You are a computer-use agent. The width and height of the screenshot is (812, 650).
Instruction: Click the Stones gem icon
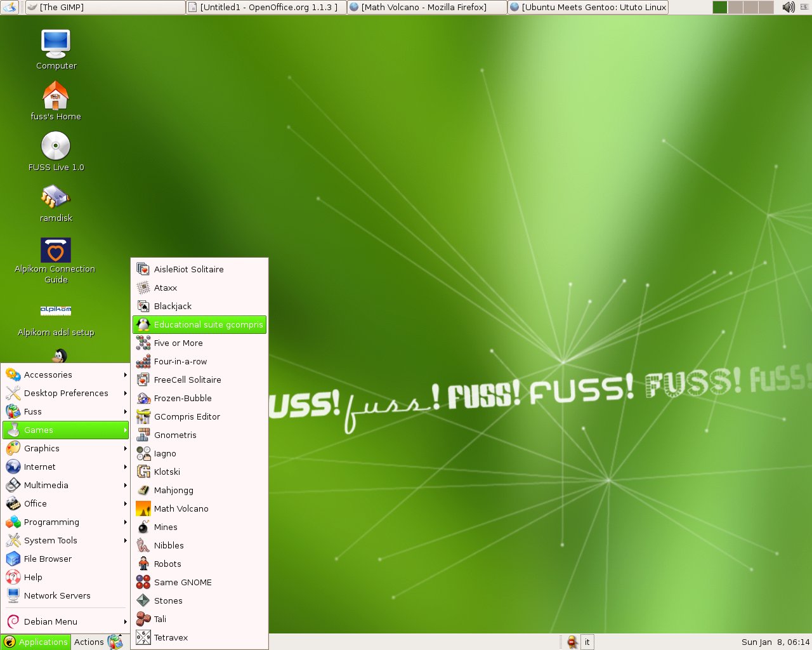click(x=143, y=600)
